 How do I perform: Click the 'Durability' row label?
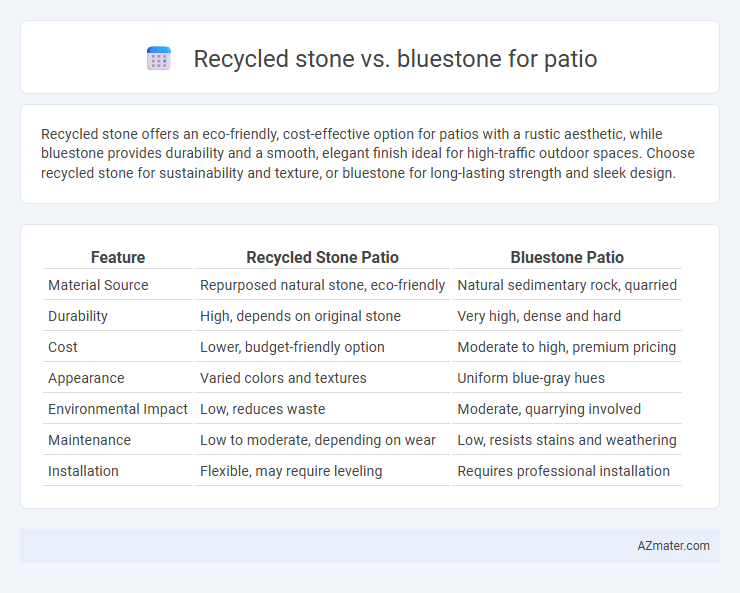pos(78,316)
